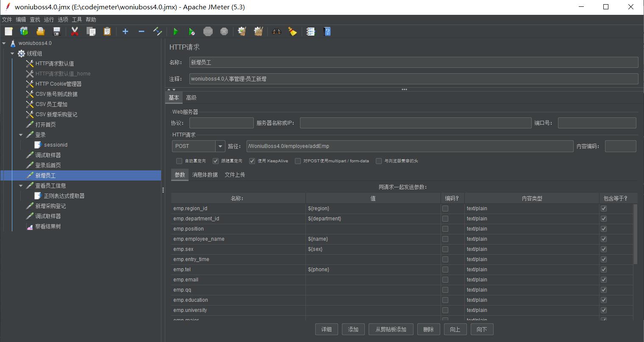The height and width of the screenshot is (342, 644).
Task: Click the gray Stop test icon
Action: (x=208, y=31)
